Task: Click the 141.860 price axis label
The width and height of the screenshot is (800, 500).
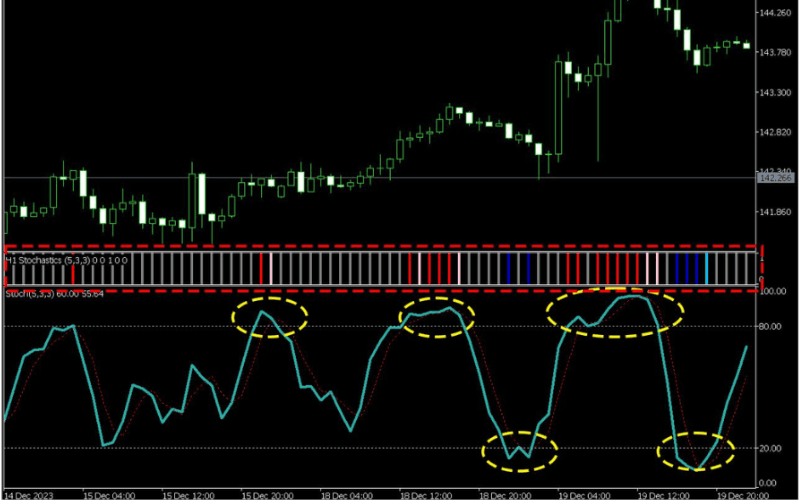Action: pyautogui.click(x=775, y=212)
